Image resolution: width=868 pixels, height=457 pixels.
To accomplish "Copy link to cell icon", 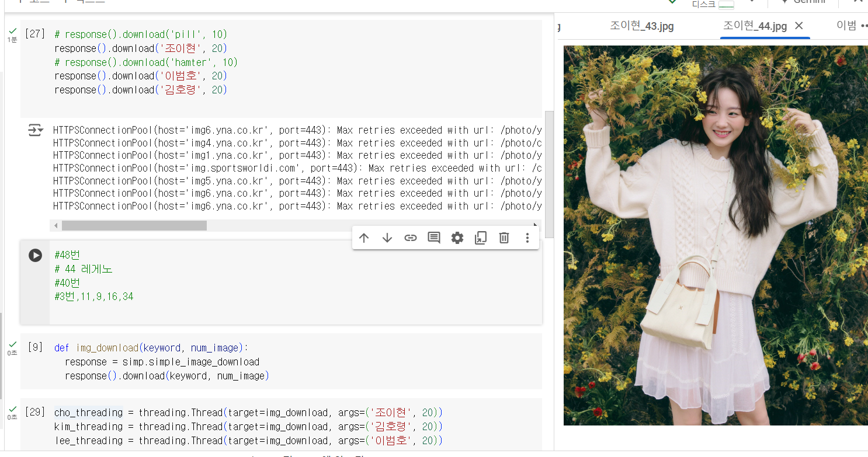I will point(411,238).
